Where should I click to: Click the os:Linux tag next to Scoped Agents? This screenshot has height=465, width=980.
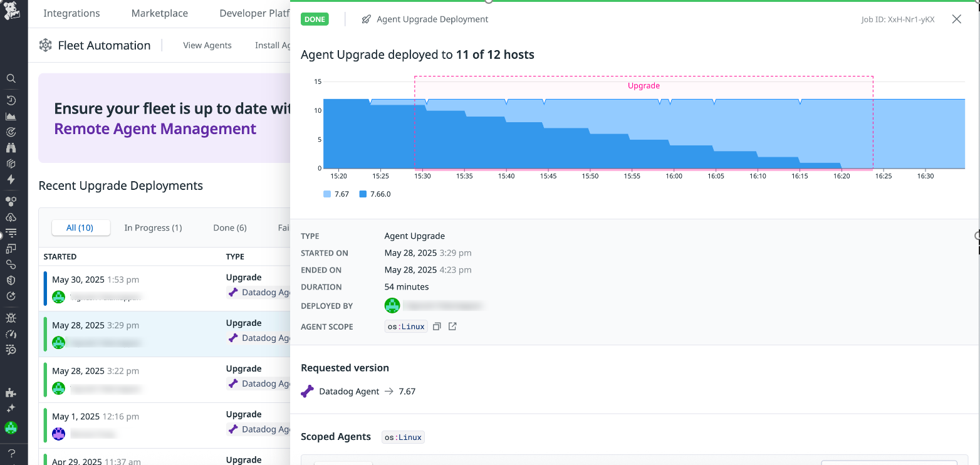coord(403,437)
